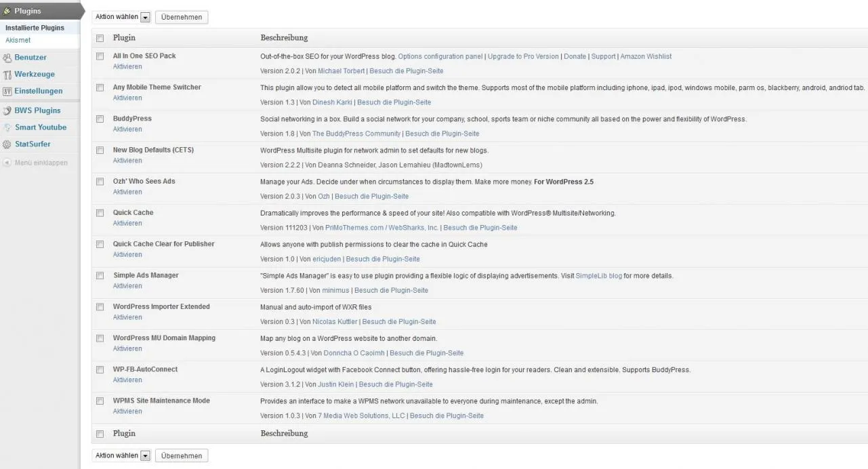
Task: Open the Werkzeuge menu
Action: coord(35,75)
